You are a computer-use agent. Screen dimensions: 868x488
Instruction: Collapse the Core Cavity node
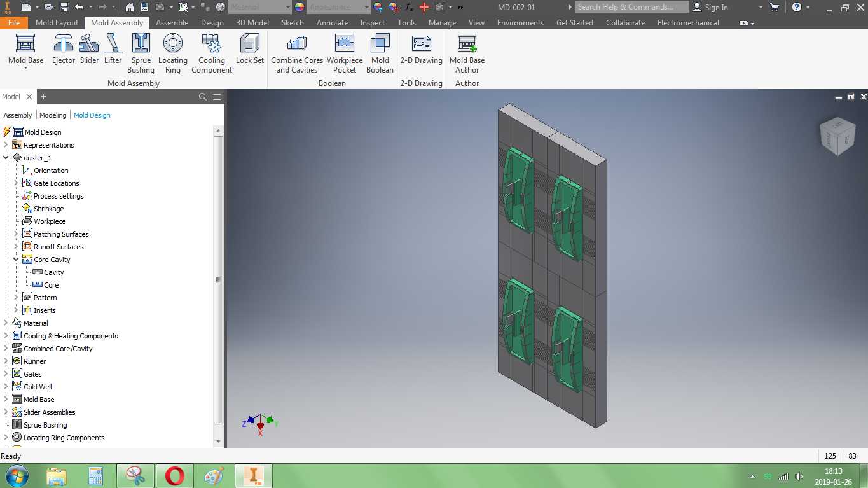click(17, 260)
